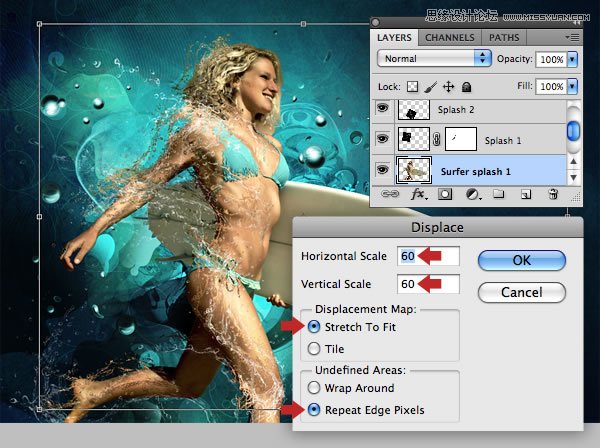
Task: Click the lock all padlock icon
Action: coord(466,87)
